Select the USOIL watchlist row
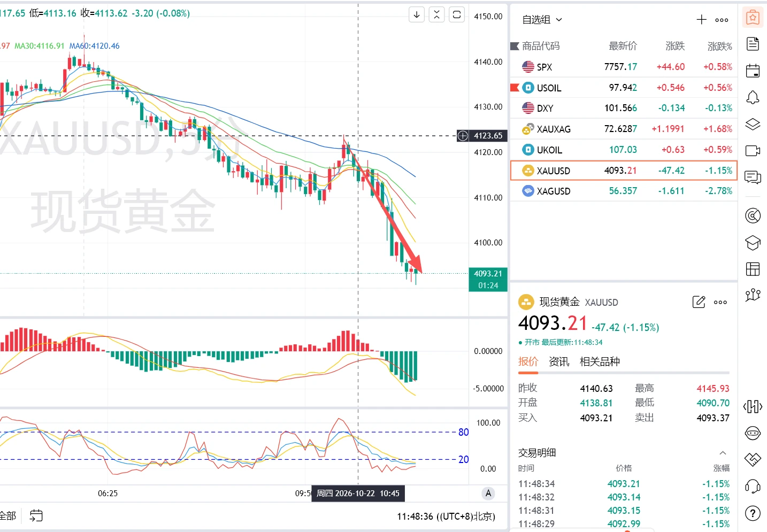The image size is (767, 532). coord(624,88)
